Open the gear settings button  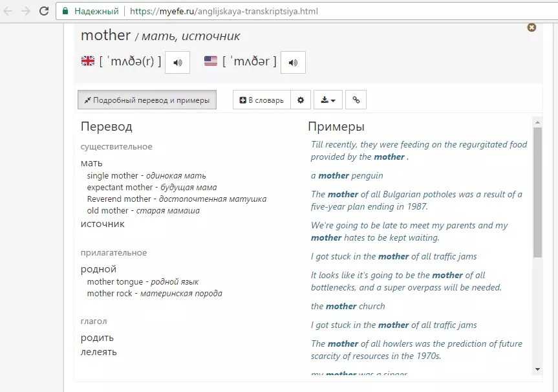[x=300, y=100]
